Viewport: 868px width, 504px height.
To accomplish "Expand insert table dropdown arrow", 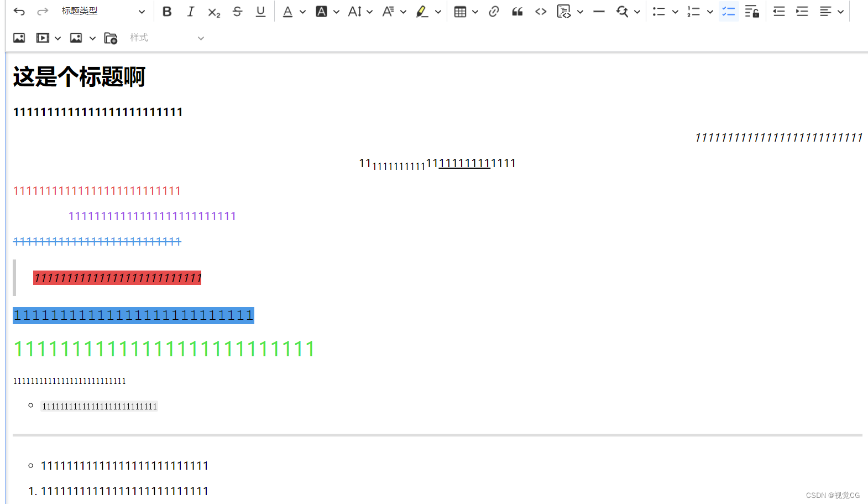I will click(475, 12).
